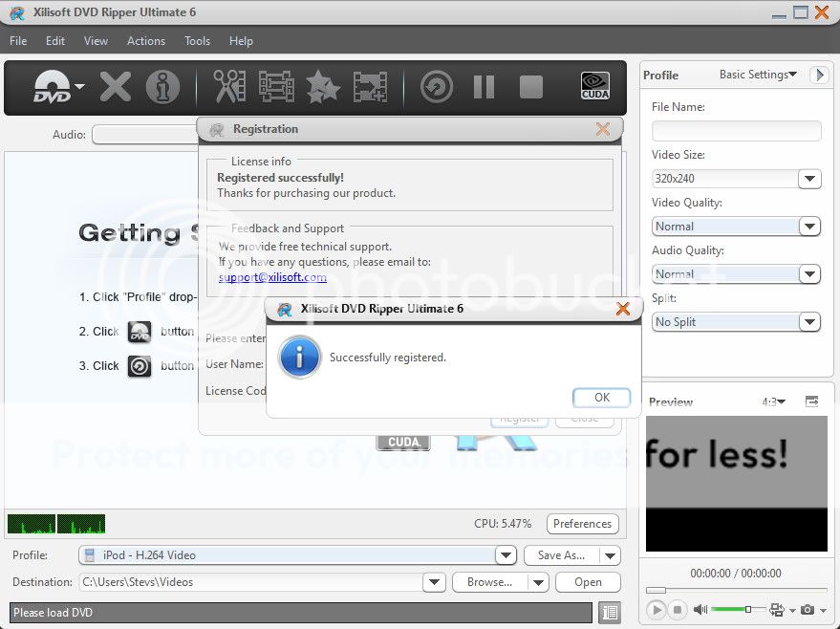Image resolution: width=840 pixels, height=629 pixels.
Task: Open the Basic Settings dropdown
Action: point(758,75)
